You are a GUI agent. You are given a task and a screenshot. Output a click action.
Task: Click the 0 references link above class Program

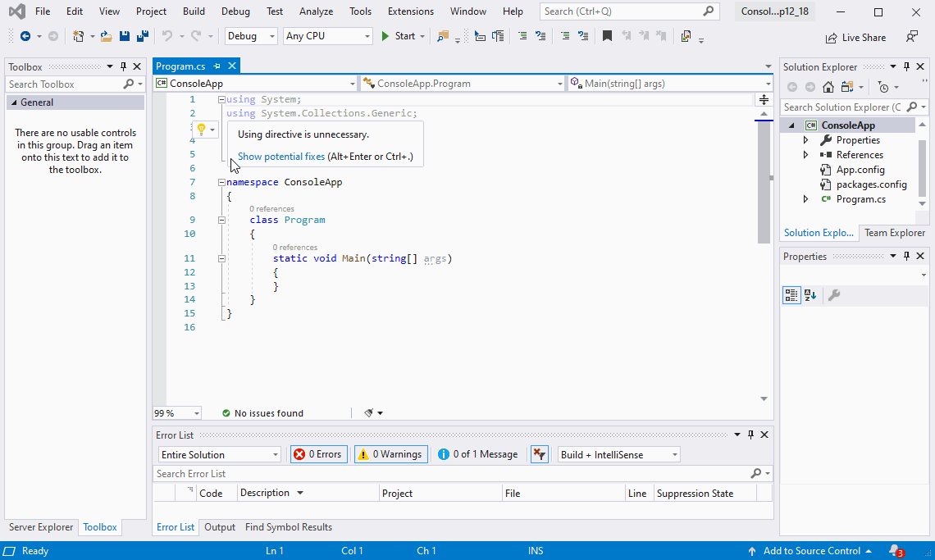[x=272, y=209]
